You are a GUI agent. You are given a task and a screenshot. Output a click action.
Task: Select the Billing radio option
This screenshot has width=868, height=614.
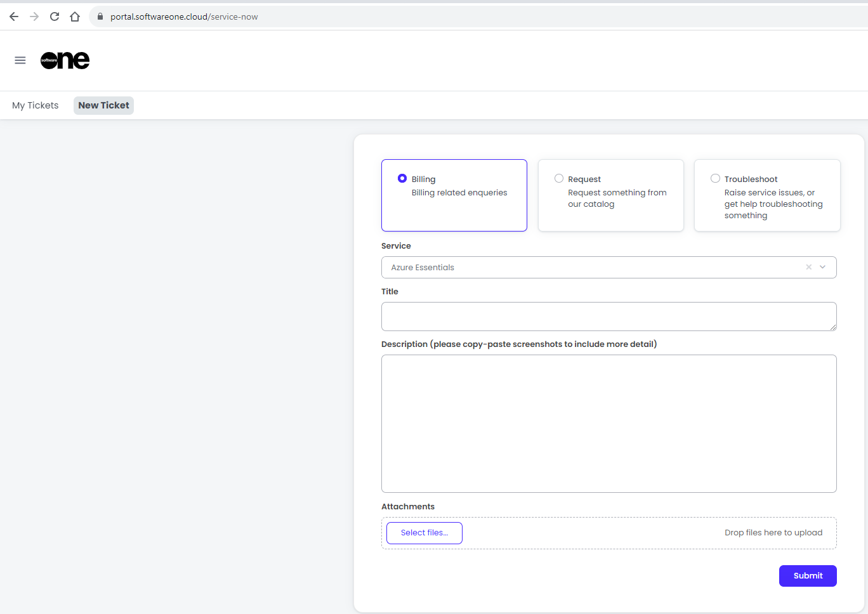pyautogui.click(x=402, y=179)
